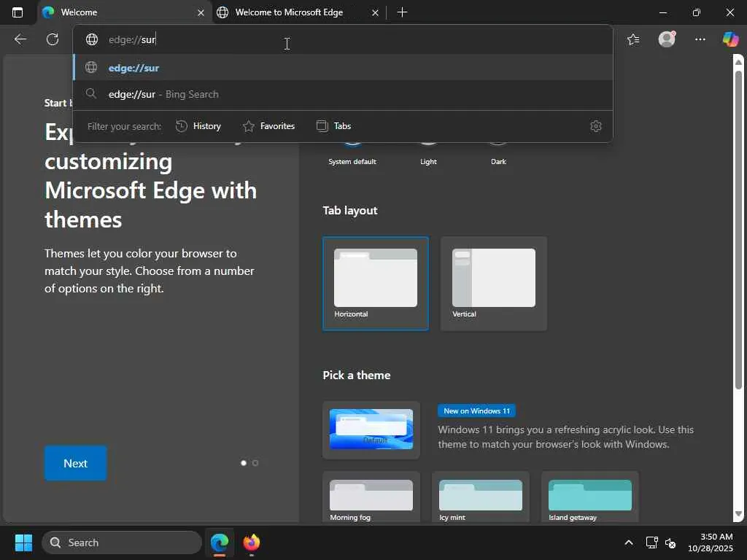
Task: Add a new tab with plus icon
Action: click(x=402, y=12)
